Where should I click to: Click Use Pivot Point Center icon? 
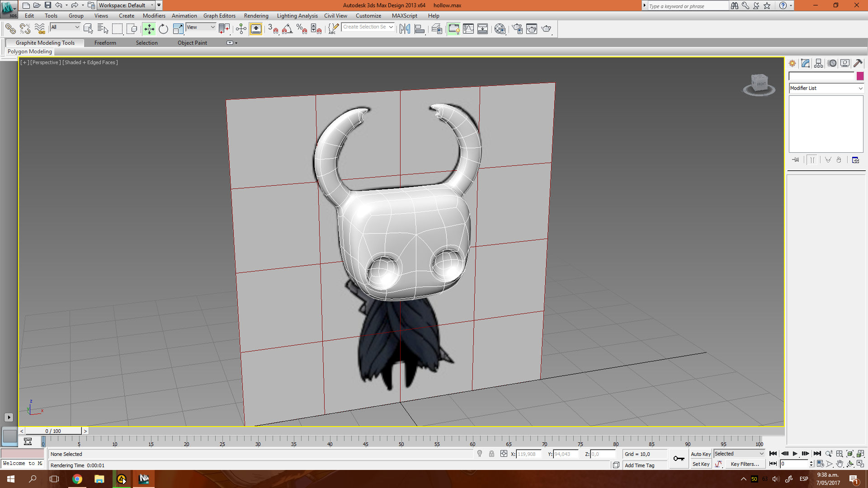(x=224, y=29)
